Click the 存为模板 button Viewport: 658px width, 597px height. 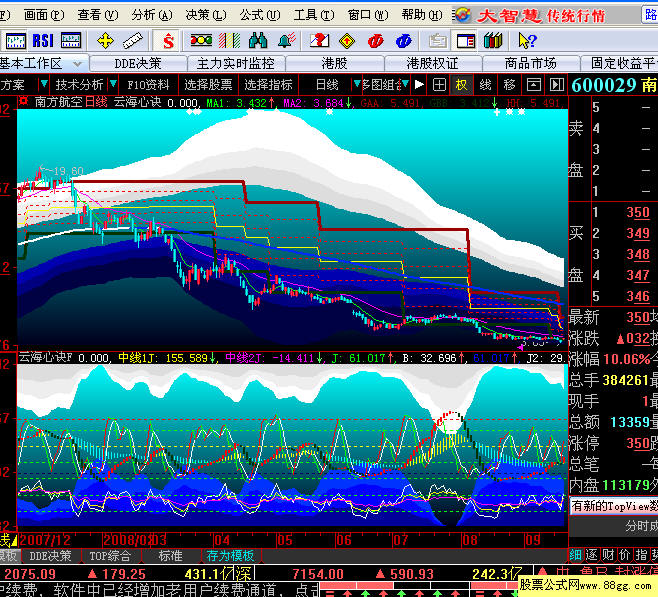[230, 556]
